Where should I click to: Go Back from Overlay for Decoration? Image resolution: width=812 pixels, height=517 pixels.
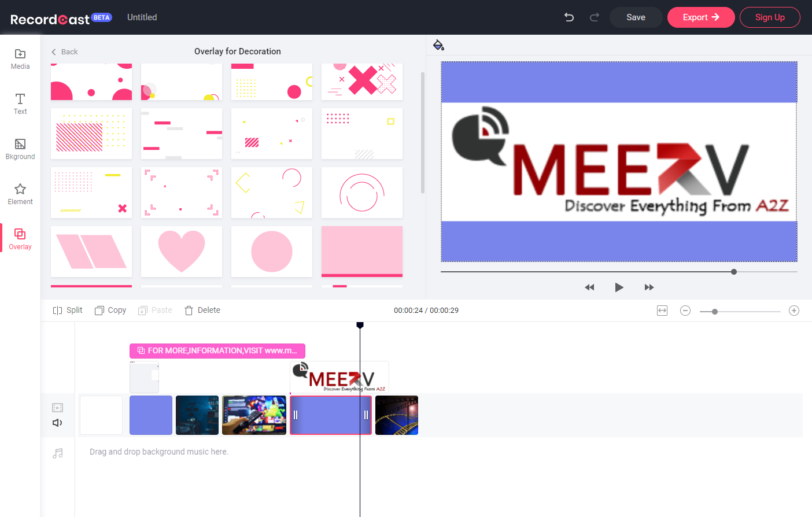pos(64,52)
